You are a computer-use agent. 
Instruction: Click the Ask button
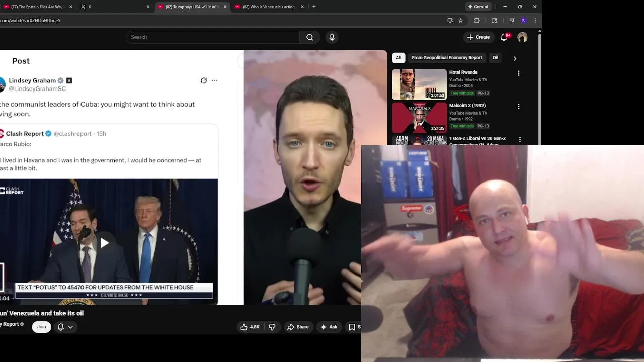click(329, 327)
